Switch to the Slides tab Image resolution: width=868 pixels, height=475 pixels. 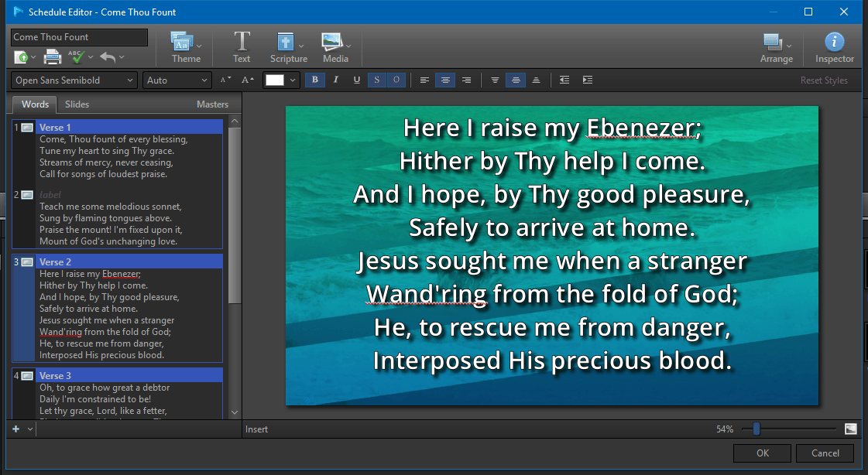click(77, 104)
